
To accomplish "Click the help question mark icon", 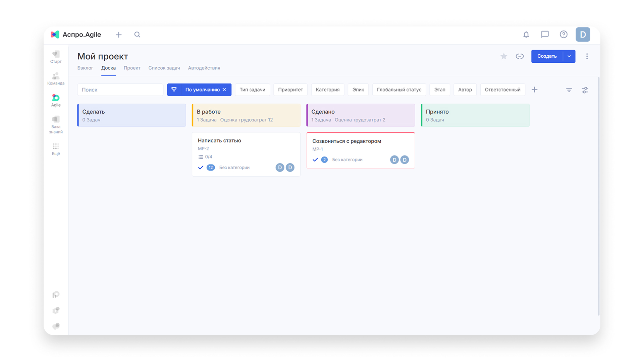I will [563, 35].
